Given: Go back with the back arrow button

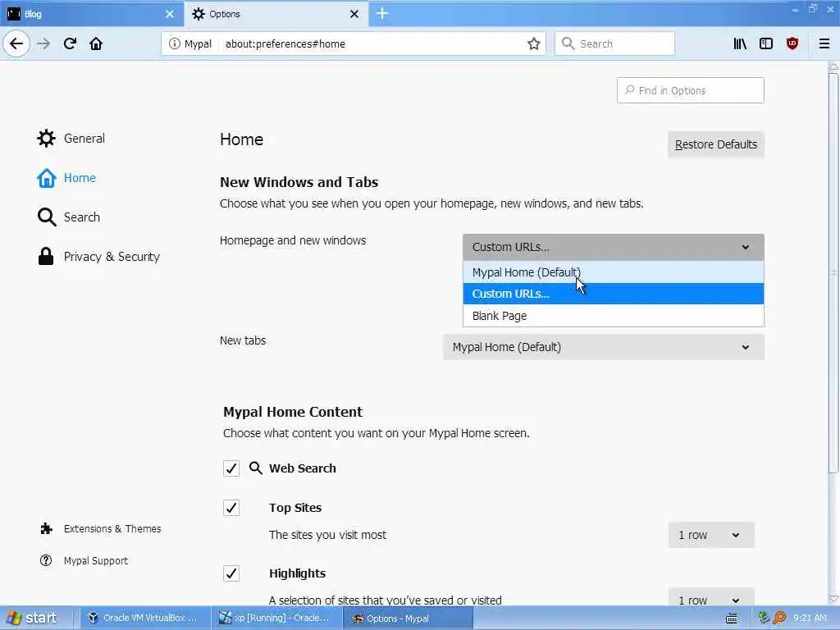Looking at the screenshot, I should pyautogui.click(x=16, y=43).
